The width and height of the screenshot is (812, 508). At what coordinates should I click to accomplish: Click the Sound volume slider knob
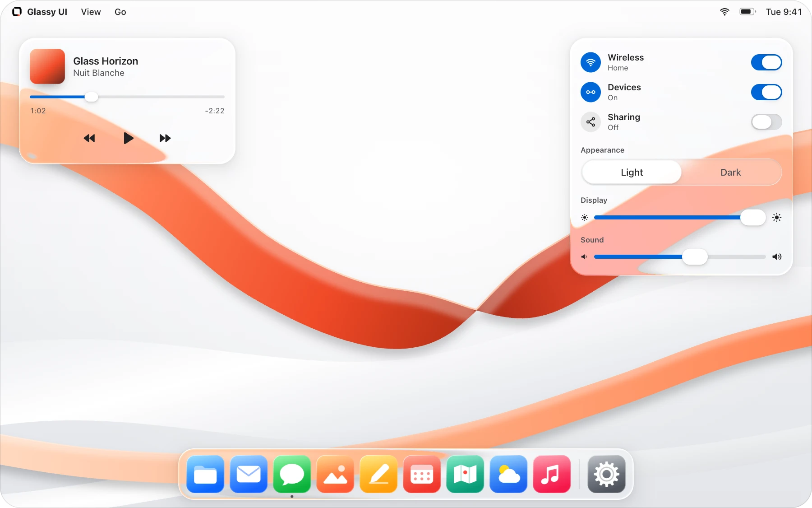click(695, 257)
